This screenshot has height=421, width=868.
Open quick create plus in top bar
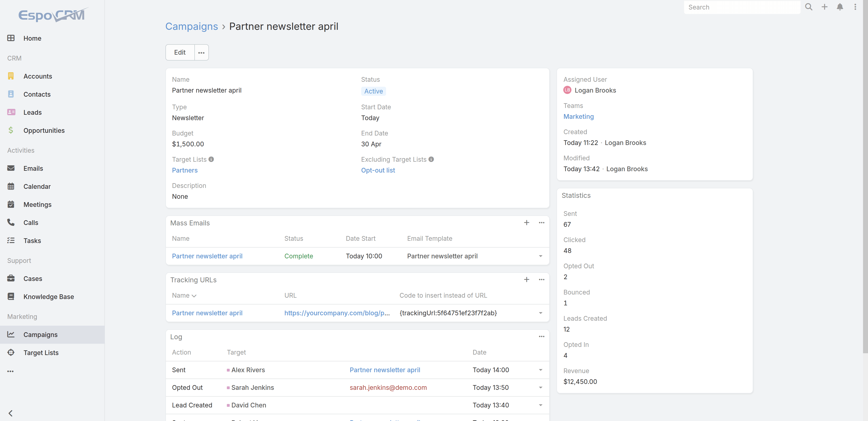click(x=825, y=7)
